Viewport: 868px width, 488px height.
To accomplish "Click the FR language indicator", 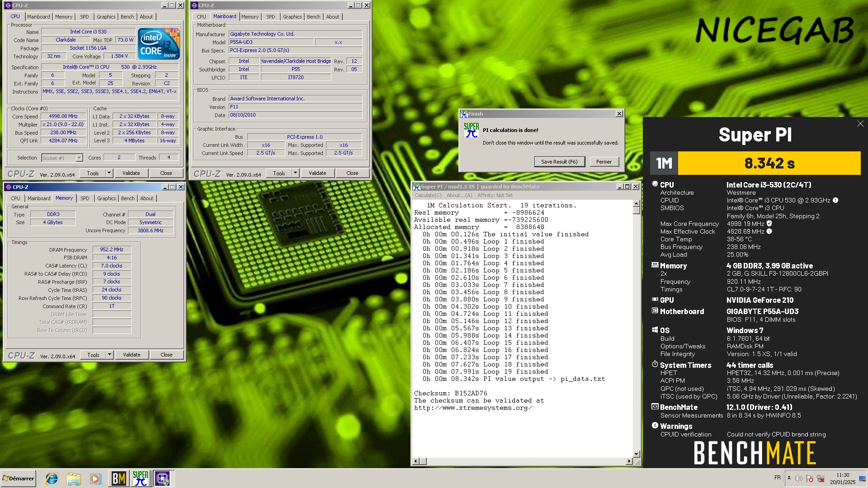I will coord(777,477).
